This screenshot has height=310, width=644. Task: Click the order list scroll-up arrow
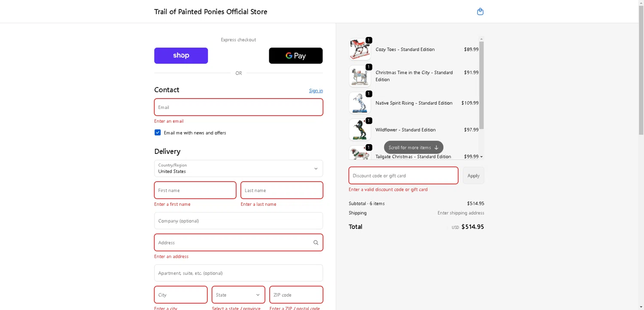482,39
